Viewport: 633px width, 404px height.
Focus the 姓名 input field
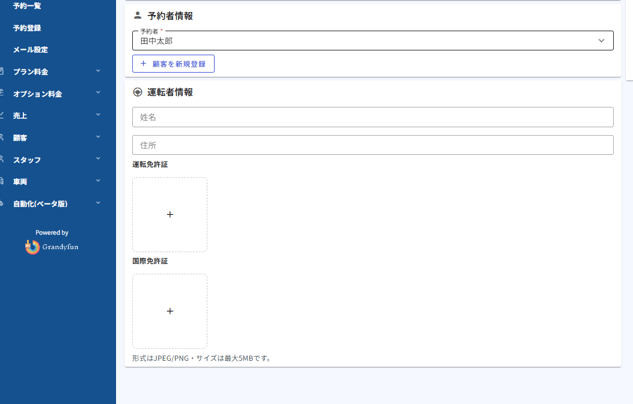click(x=372, y=117)
